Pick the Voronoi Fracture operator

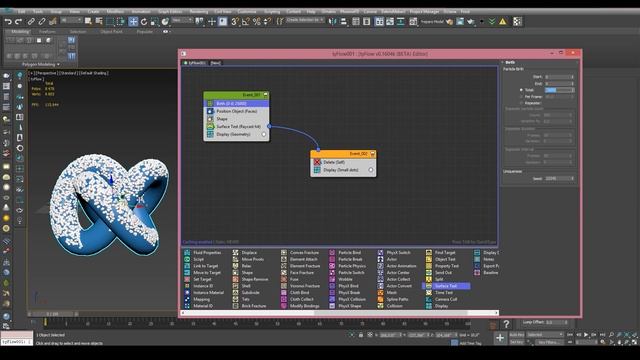[304, 286]
